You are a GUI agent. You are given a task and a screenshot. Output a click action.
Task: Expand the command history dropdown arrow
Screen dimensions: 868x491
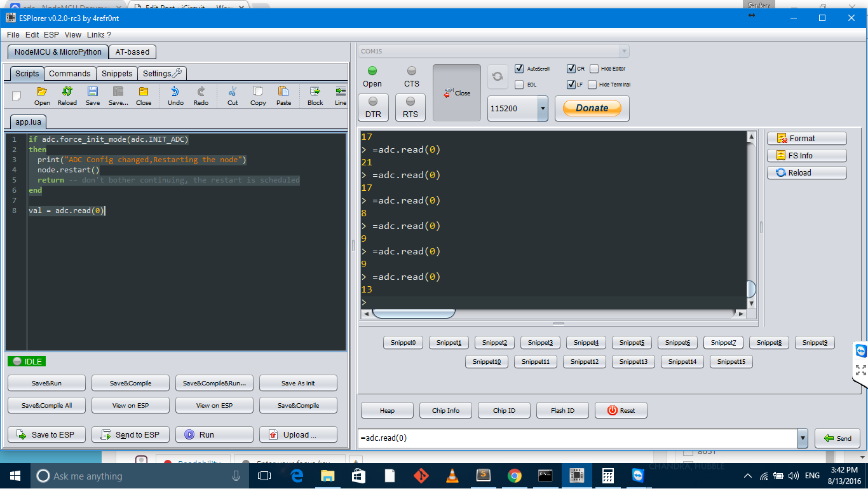803,438
